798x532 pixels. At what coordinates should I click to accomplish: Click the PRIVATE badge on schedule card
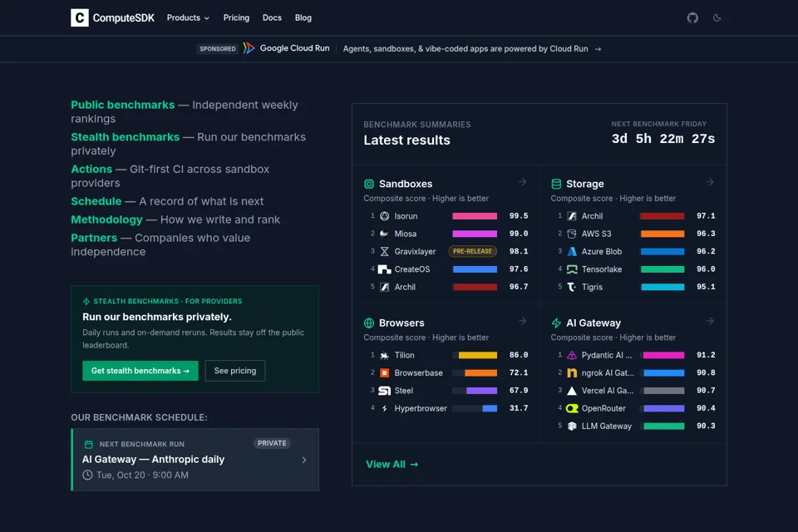click(272, 443)
